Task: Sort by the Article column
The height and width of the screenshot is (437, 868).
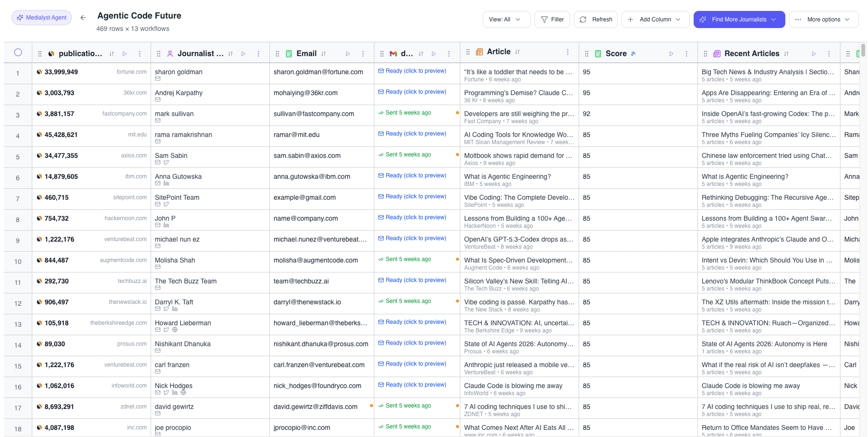Action: point(517,52)
